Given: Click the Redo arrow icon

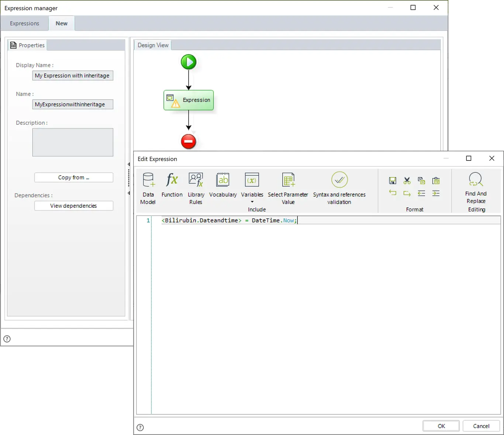Looking at the screenshot, I should click(x=407, y=193).
